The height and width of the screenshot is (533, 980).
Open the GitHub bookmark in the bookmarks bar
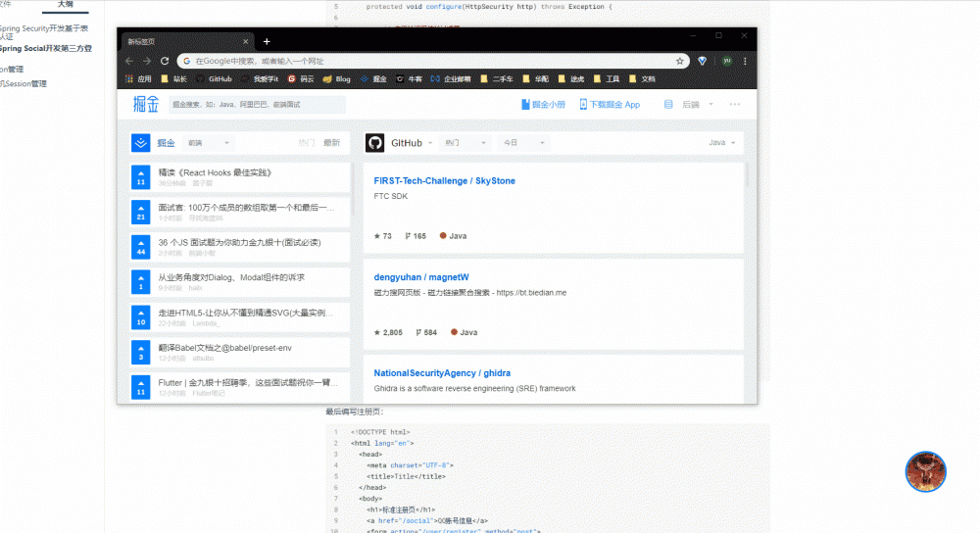(x=214, y=79)
